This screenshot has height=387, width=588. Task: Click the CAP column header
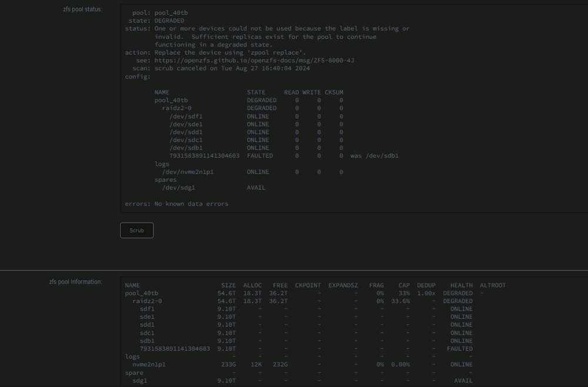[x=405, y=285]
